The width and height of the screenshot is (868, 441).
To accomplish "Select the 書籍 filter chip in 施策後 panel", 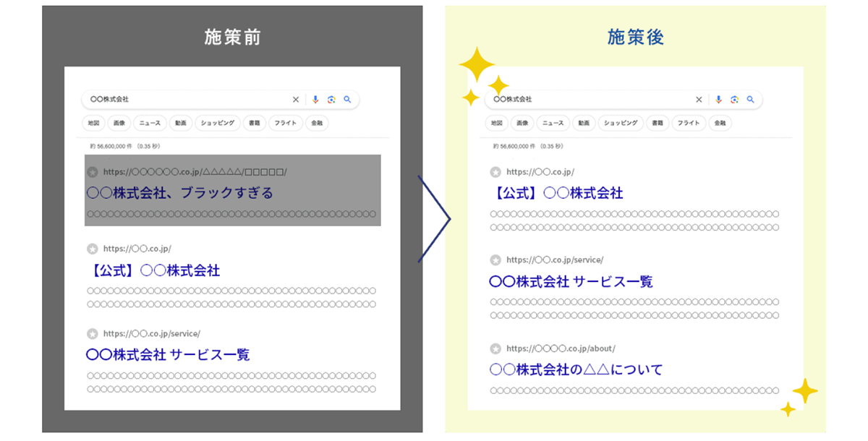I will pos(657,124).
